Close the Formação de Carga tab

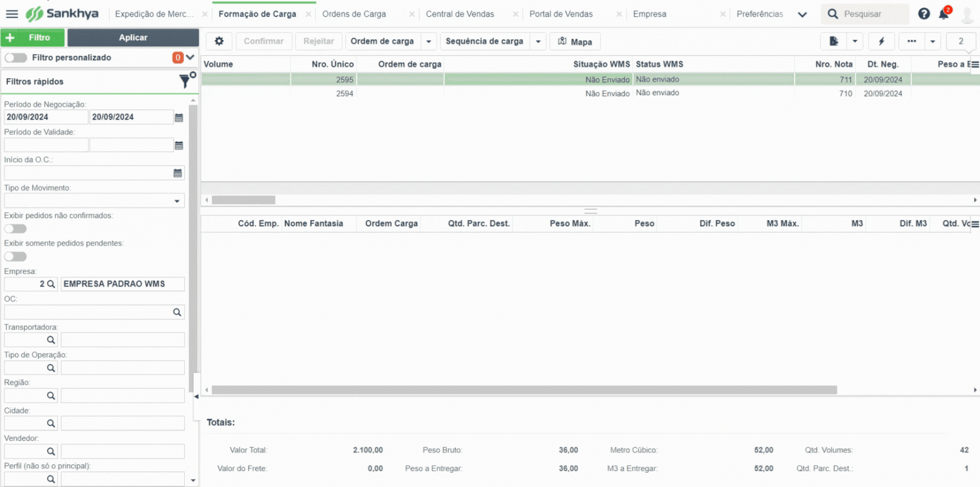pos(308,14)
